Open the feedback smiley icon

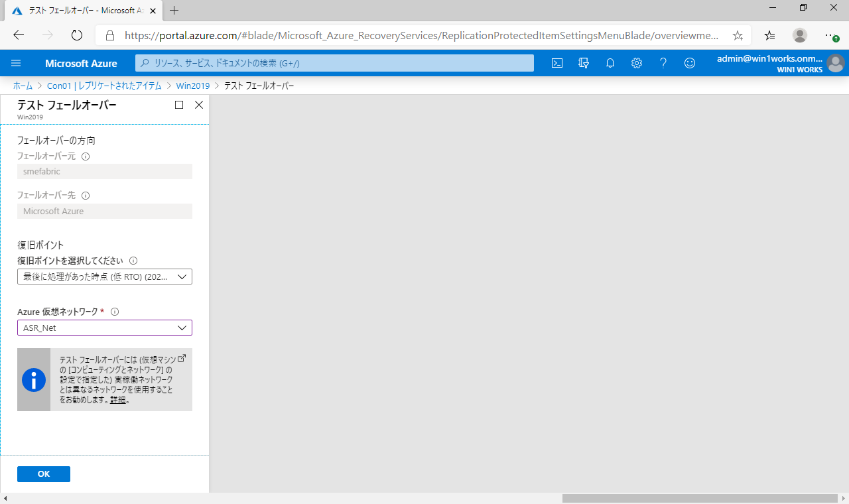[x=690, y=63]
